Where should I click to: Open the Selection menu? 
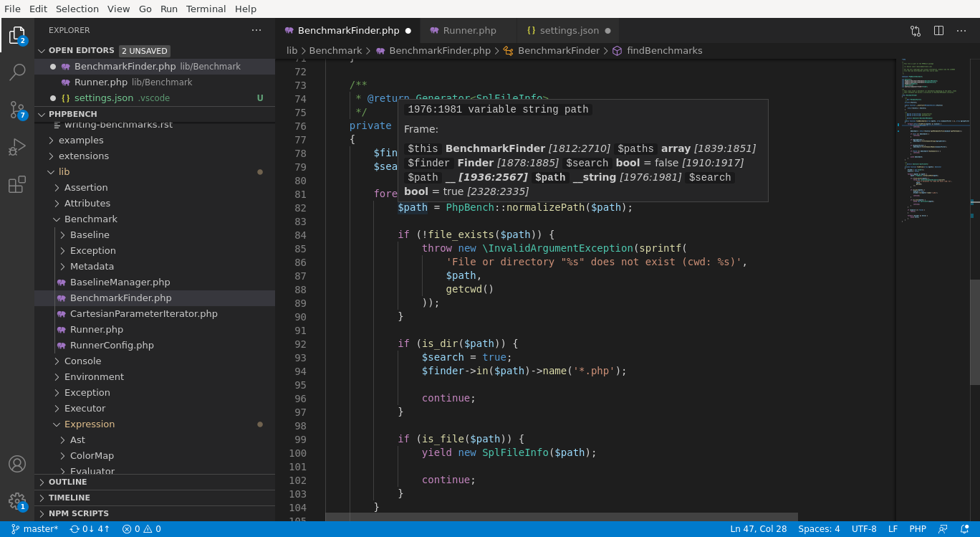[x=77, y=9]
